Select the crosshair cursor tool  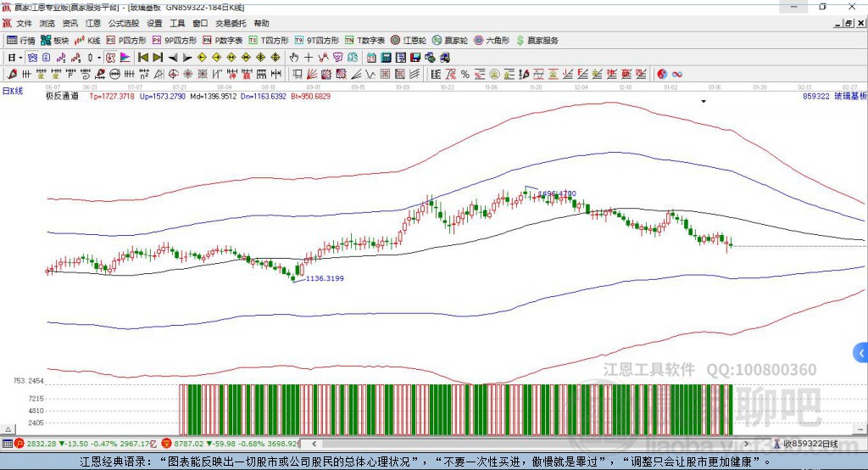point(309,58)
